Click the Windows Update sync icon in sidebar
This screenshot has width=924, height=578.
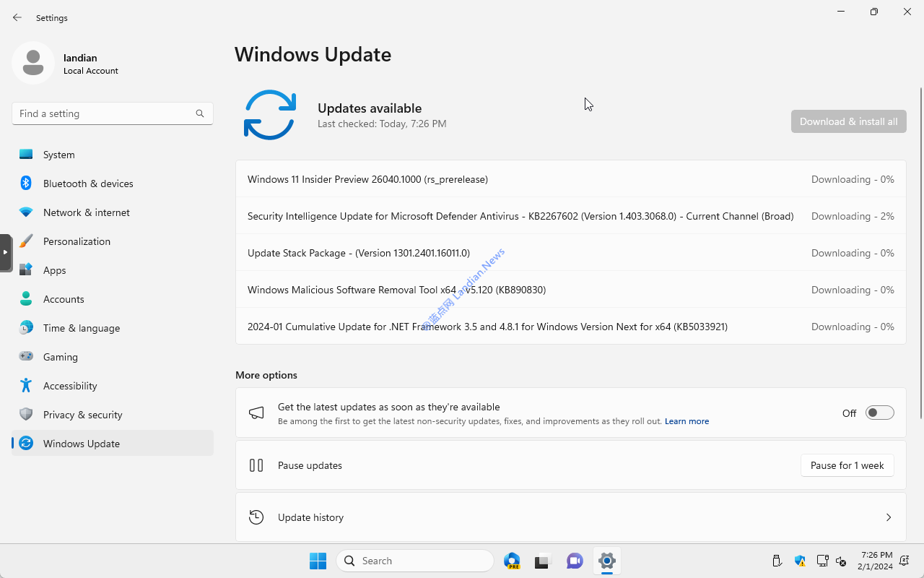click(26, 444)
